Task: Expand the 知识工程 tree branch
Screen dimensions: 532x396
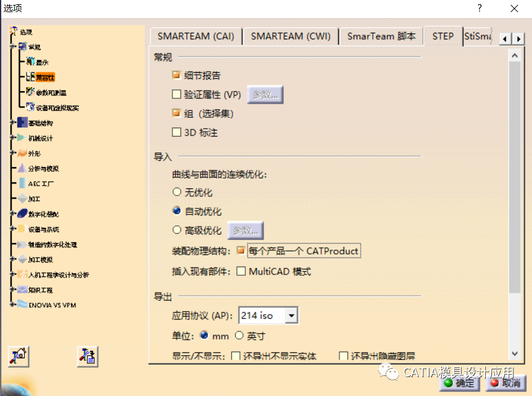Action: (x=13, y=290)
